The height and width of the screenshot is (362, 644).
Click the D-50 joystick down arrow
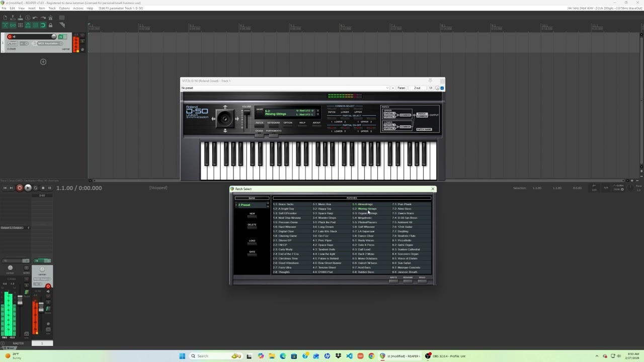(x=225, y=131)
